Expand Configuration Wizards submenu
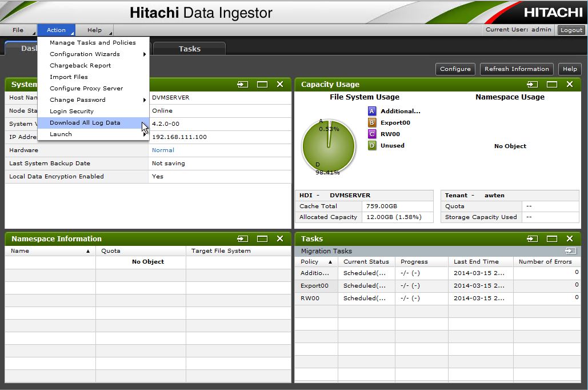Viewport: 588px width, 390px height. (93, 54)
